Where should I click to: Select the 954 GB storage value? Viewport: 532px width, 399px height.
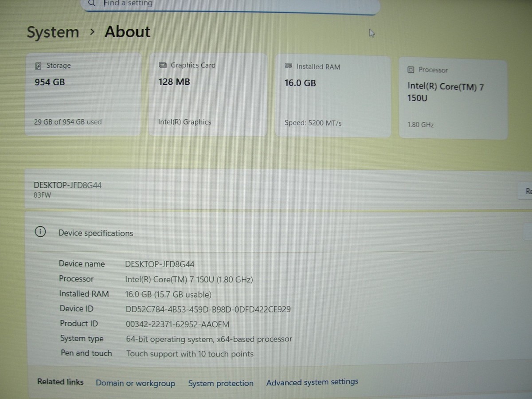tap(50, 82)
